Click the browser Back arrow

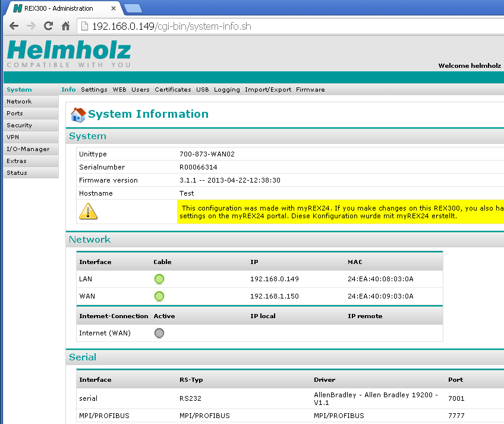tap(14, 26)
